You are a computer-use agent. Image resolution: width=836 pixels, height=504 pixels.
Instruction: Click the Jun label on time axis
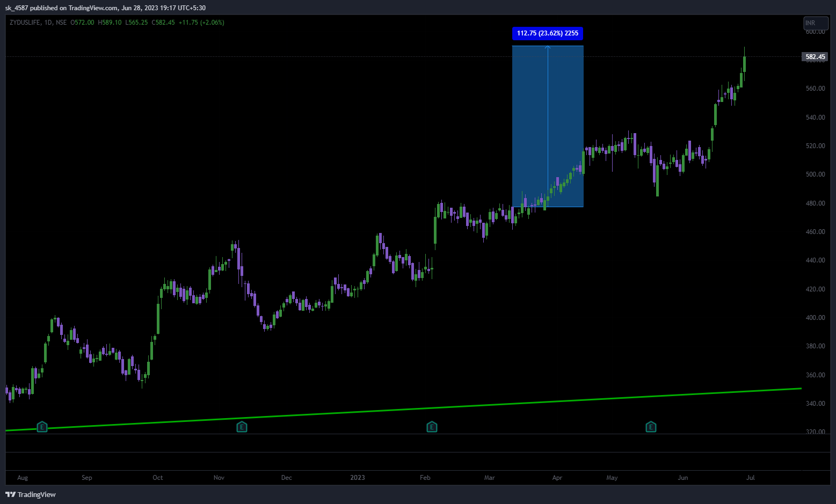(683, 478)
